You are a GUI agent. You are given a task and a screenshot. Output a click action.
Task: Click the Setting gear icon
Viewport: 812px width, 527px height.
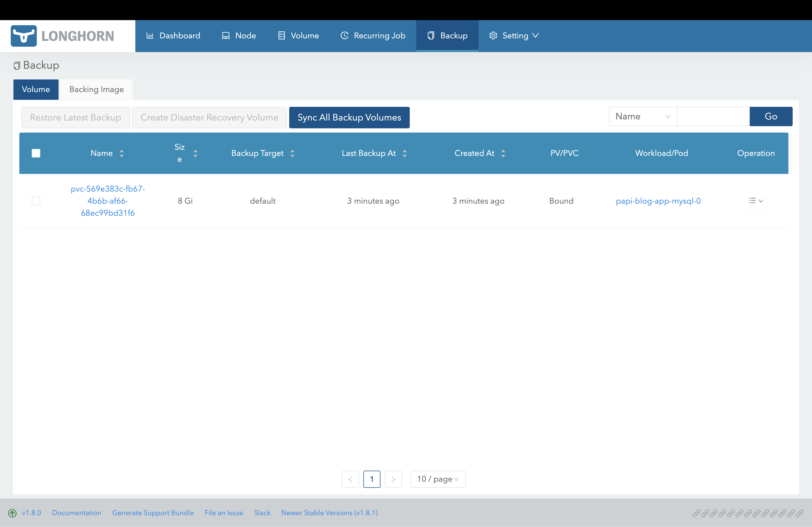pos(493,35)
